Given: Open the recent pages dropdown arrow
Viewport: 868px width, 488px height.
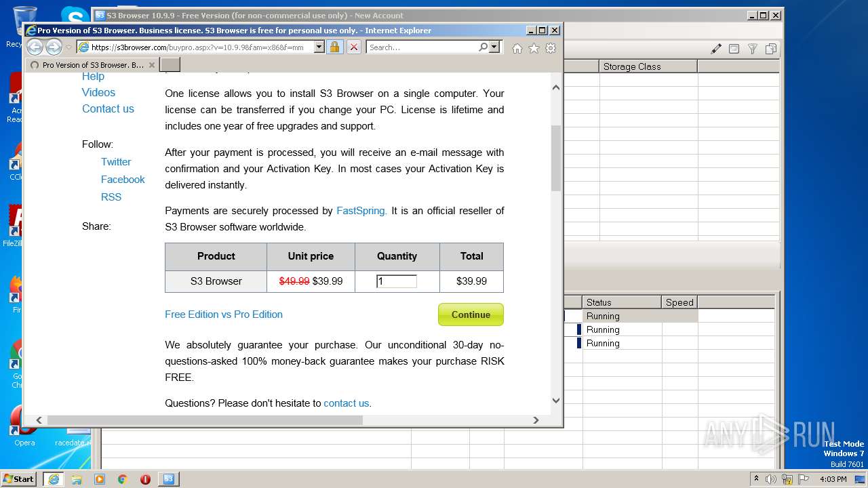Looking at the screenshot, I should pos(68,47).
